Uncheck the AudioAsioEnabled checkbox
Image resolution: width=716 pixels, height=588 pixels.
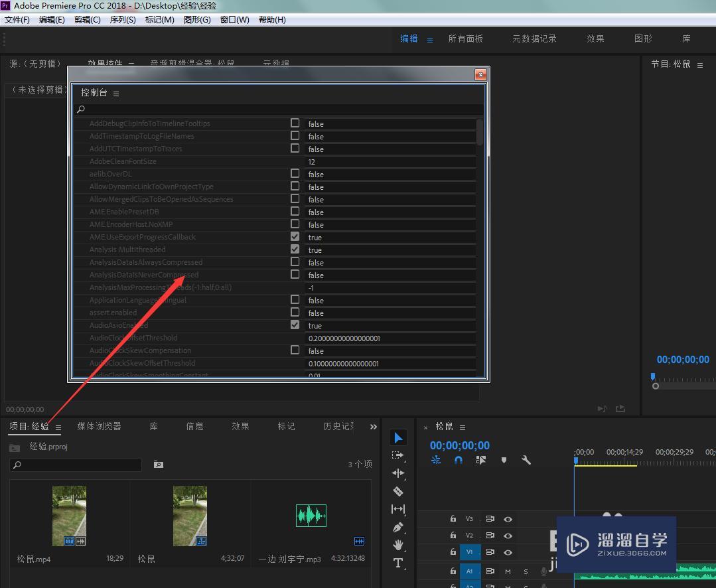point(295,325)
